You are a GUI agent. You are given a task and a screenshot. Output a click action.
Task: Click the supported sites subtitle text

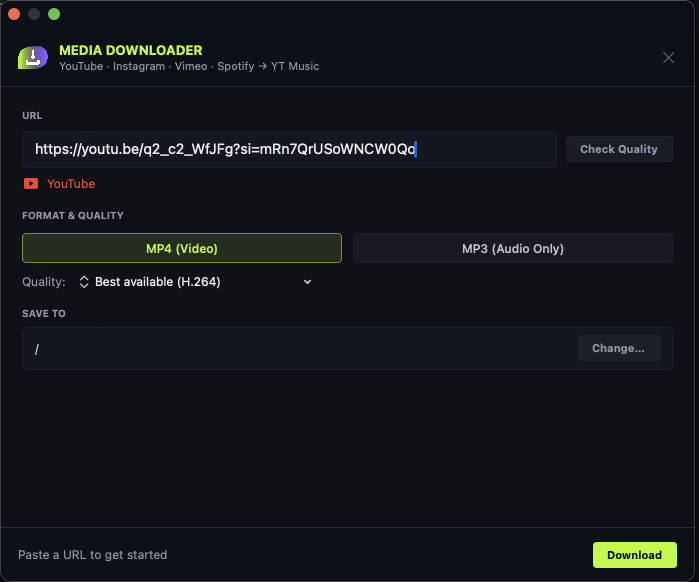189,66
